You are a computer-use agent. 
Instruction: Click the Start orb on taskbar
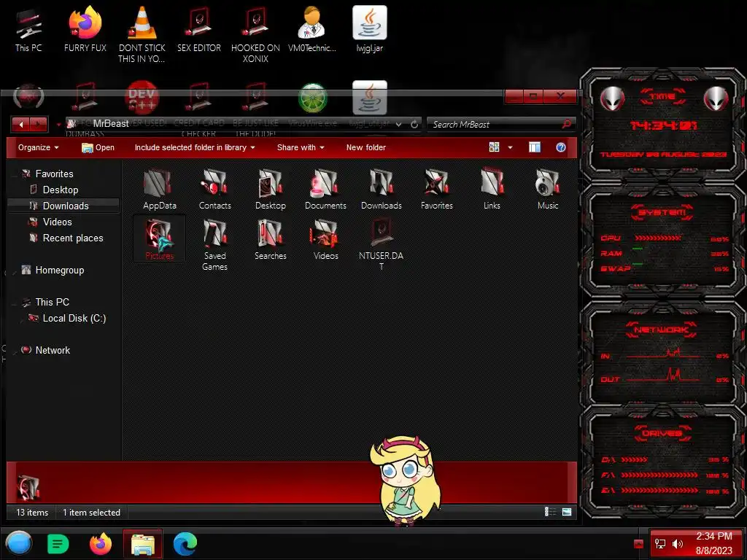click(x=18, y=543)
